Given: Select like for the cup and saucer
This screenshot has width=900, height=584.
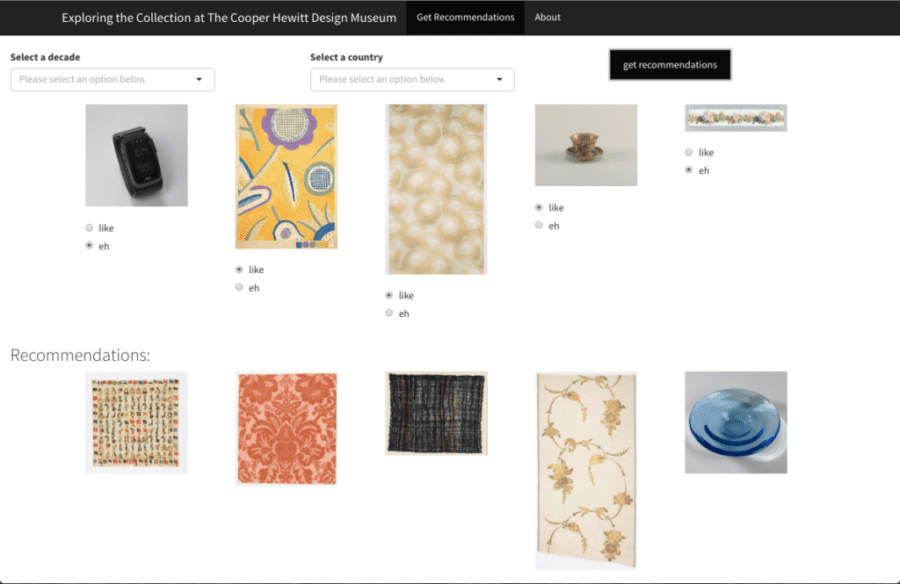Looking at the screenshot, I should 539,207.
